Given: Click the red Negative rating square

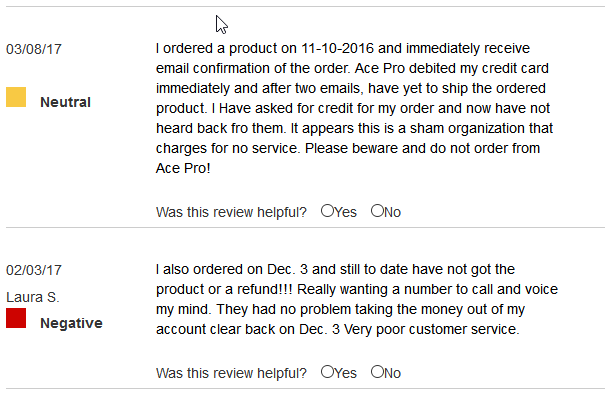Looking at the screenshot, I should pos(16,318).
